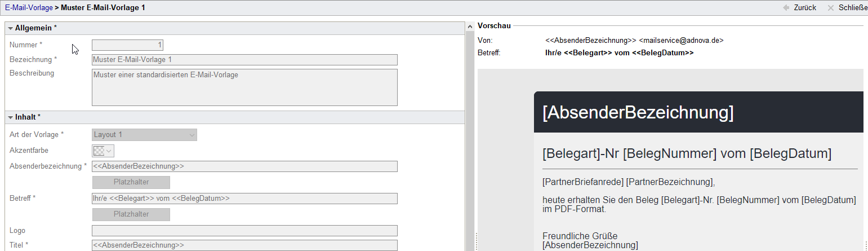Click the Akzentfarbe color swatch
Viewport: 868px width, 251px height.
coord(99,151)
